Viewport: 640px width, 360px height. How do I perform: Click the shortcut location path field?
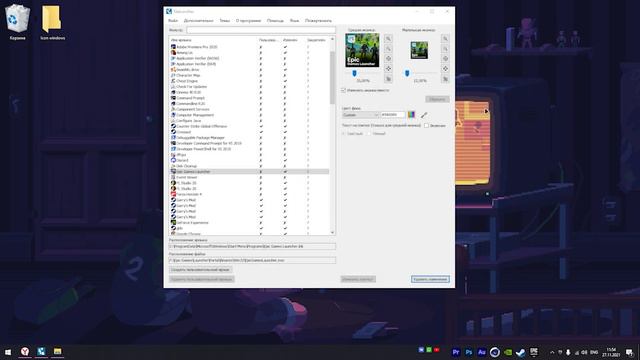[252, 247]
